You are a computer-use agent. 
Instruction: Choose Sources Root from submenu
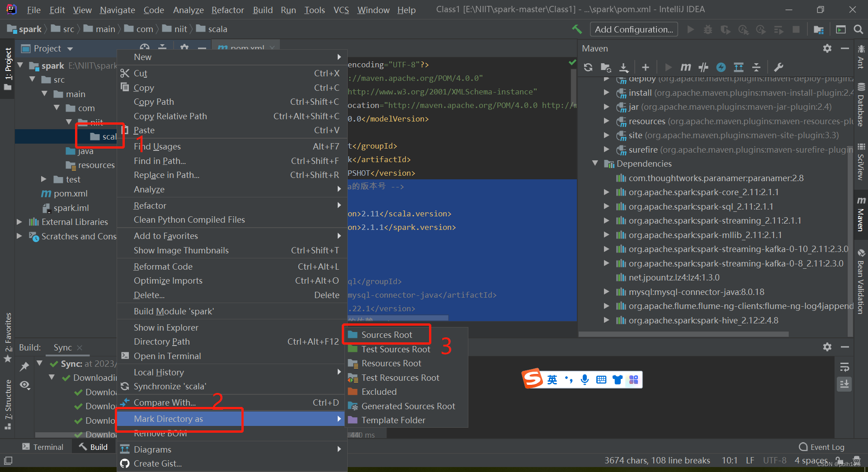387,335
